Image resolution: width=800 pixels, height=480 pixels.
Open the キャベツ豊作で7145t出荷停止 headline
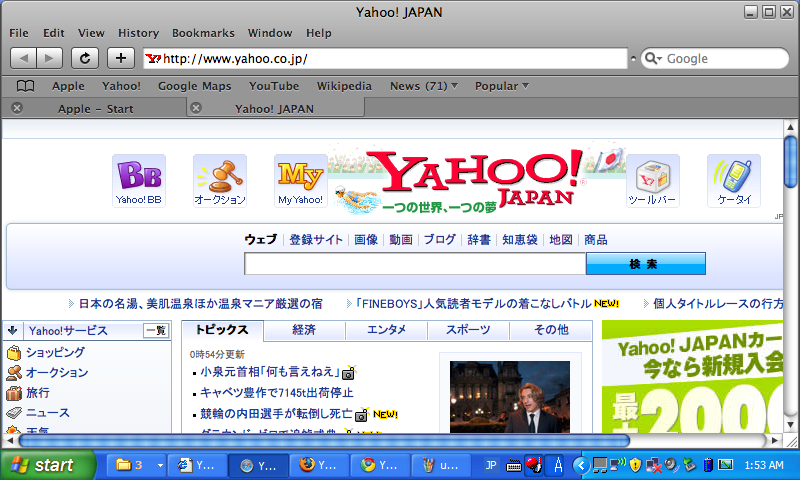coord(277,393)
